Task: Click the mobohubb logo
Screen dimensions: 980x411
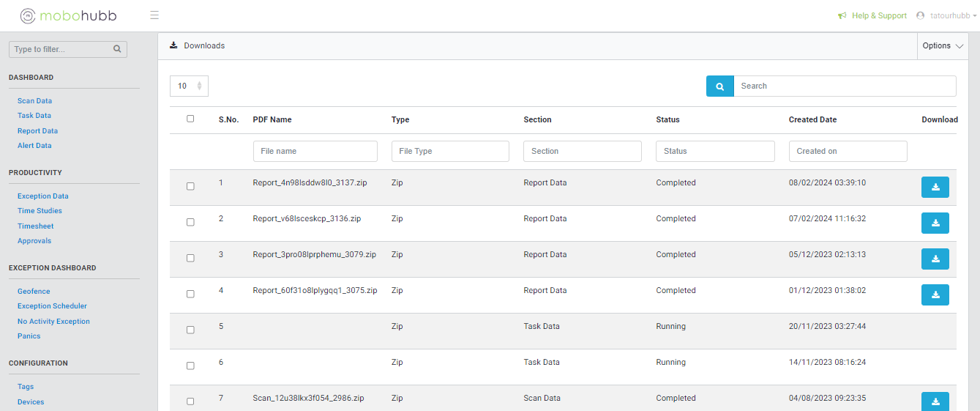Action: (x=68, y=15)
